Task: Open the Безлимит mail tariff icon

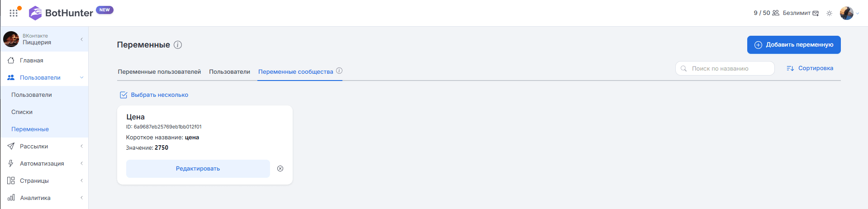Action: tap(816, 13)
